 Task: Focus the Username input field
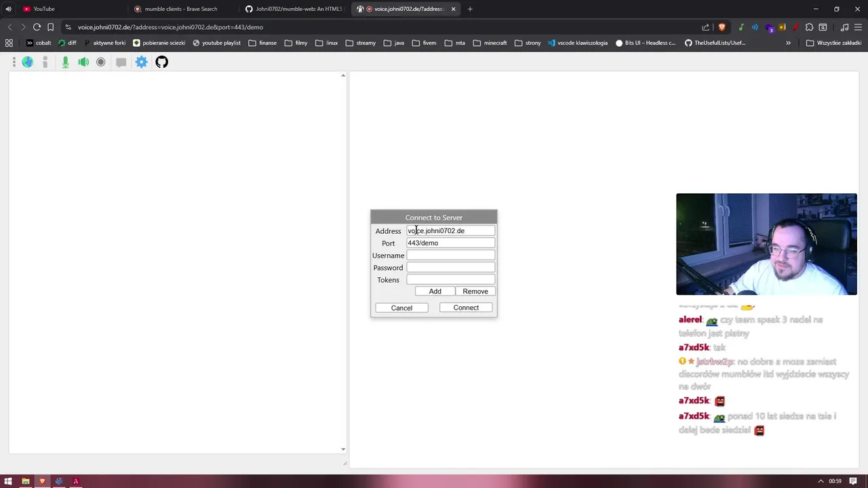click(450, 255)
